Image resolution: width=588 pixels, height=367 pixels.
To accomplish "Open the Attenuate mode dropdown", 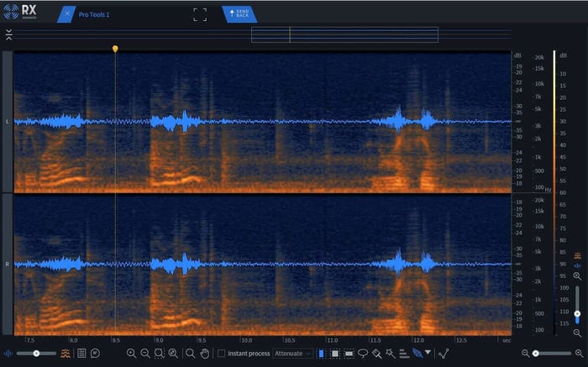I will point(292,353).
